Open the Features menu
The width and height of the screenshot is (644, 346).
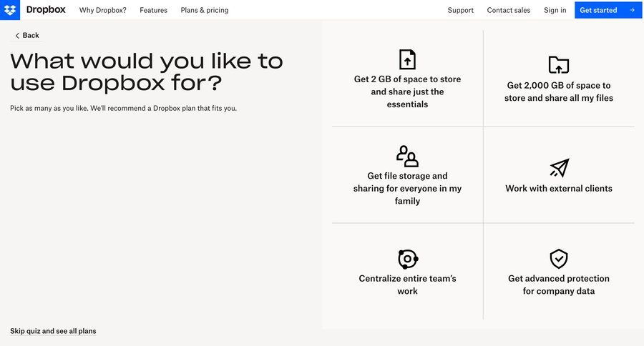[153, 10]
